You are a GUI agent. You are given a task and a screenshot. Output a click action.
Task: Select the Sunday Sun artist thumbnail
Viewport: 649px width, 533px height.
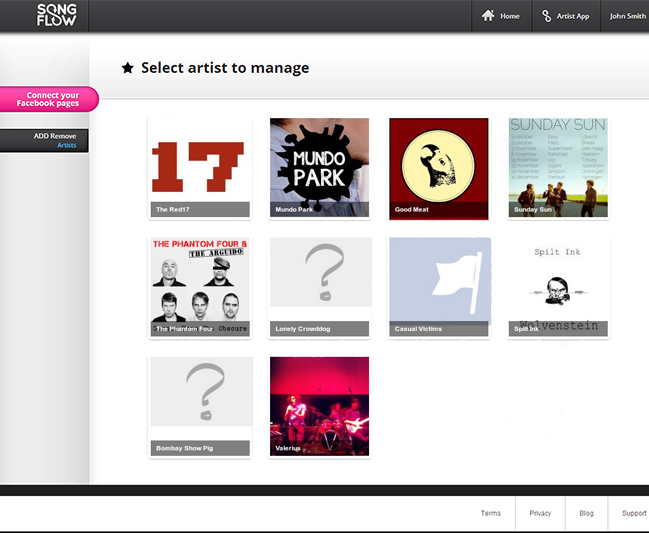coord(558,168)
